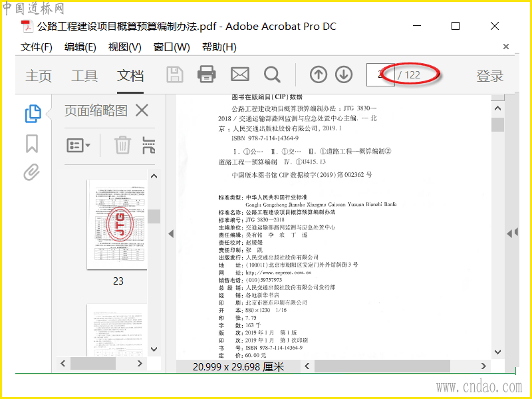Select the Page Thumbnails sidebar icon
Viewport: 532px width, 399px height.
coord(33,114)
